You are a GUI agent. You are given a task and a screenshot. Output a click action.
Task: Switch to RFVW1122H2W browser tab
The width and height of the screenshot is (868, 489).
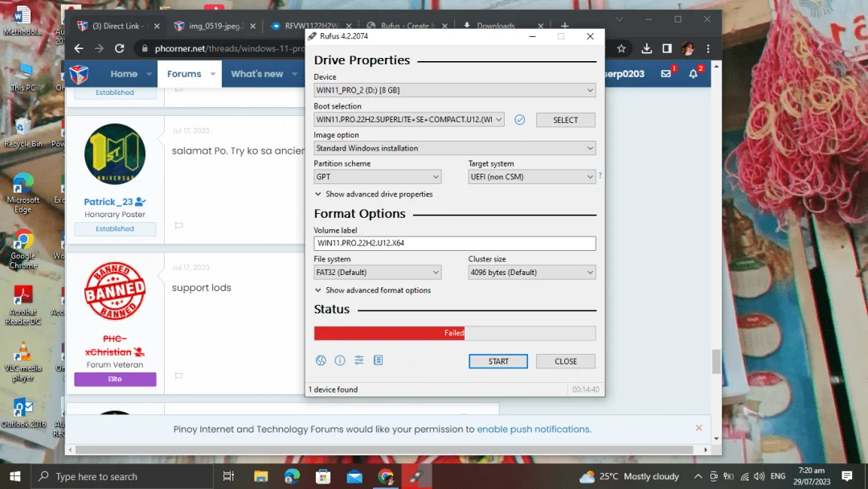(x=311, y=26)
